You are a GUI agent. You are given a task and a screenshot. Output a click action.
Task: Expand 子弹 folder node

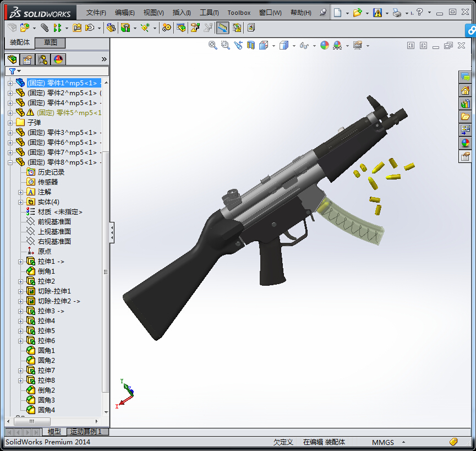(10, 123)
